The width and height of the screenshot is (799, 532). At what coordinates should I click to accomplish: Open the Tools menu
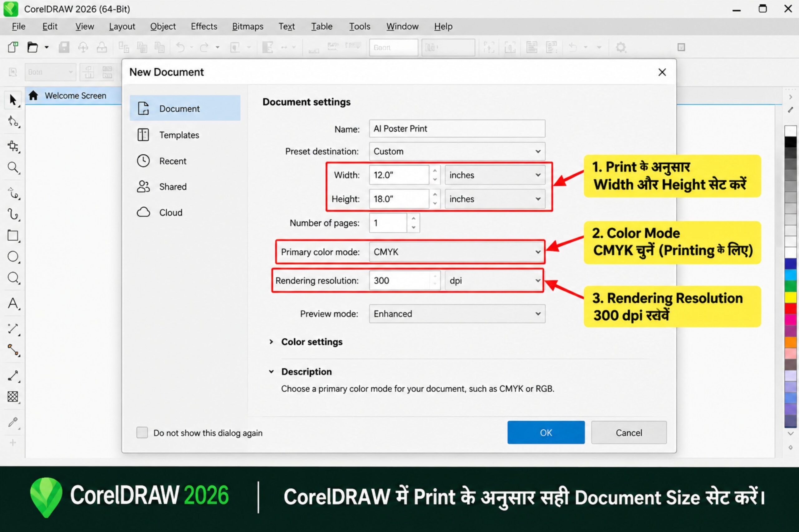359,27
